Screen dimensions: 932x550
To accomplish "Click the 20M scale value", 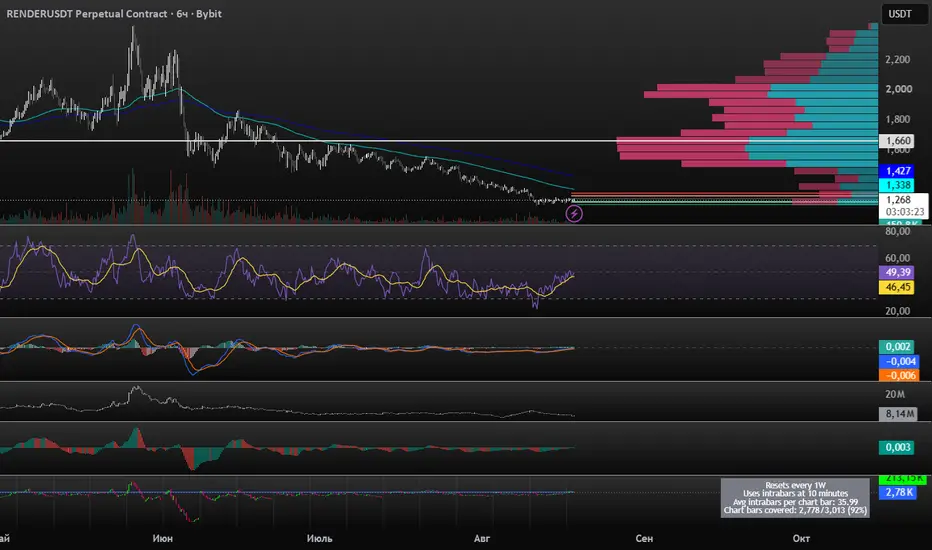I will (x=895, y=394).
